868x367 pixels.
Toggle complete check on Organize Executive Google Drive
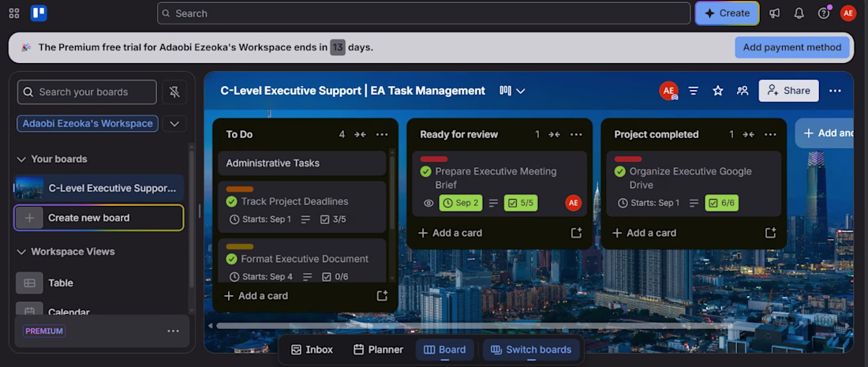(x=620, y=171)
